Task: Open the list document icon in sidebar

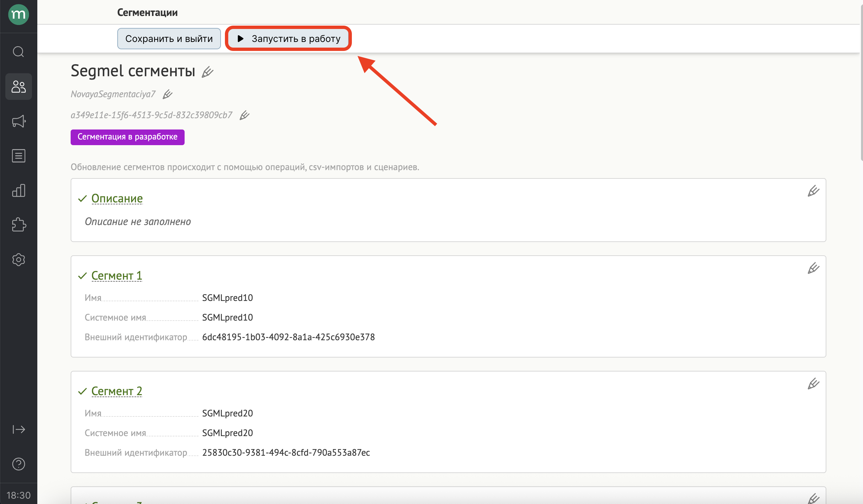Action: point(19,156)
